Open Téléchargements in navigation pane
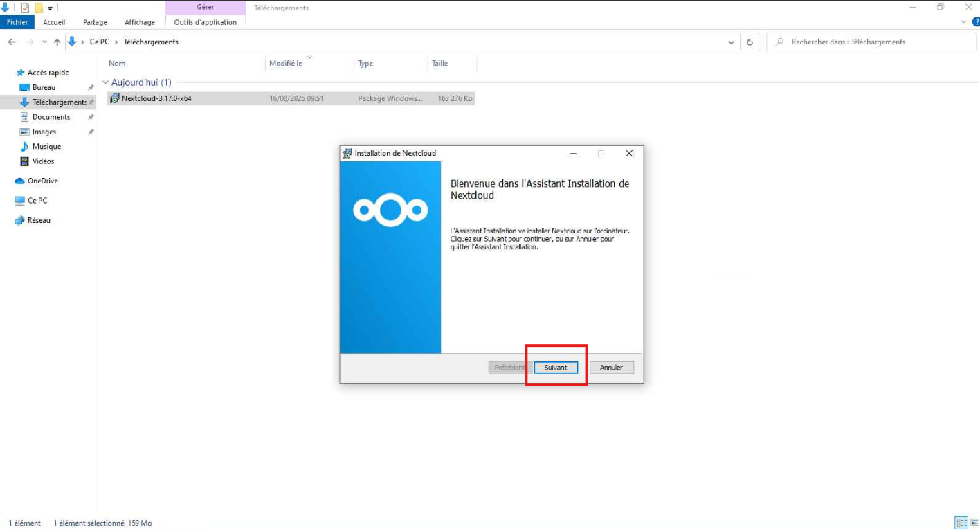The width and height of the screenshot is (980, 529). click(x=59, y=102)
